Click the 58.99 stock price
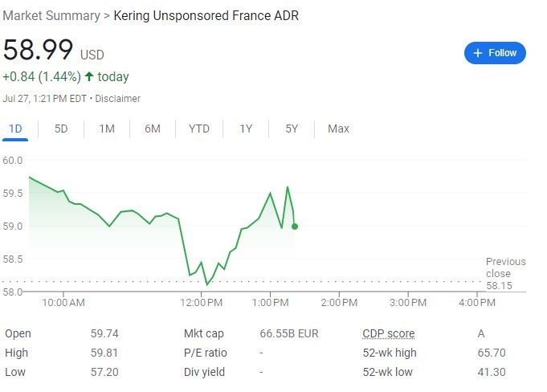547x392 pixels. point(39,50)
